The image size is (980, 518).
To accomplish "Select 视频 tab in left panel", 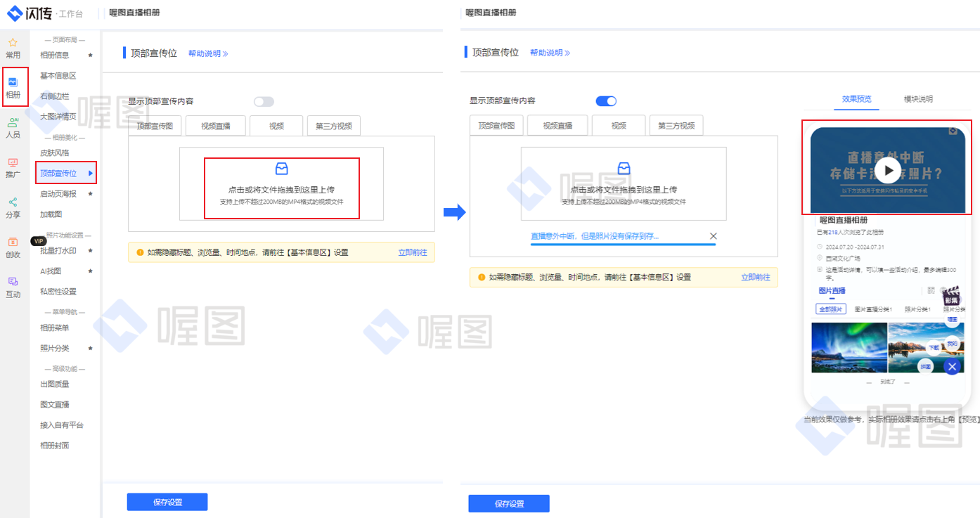I will pyautogui.click(x=276, y=126).
